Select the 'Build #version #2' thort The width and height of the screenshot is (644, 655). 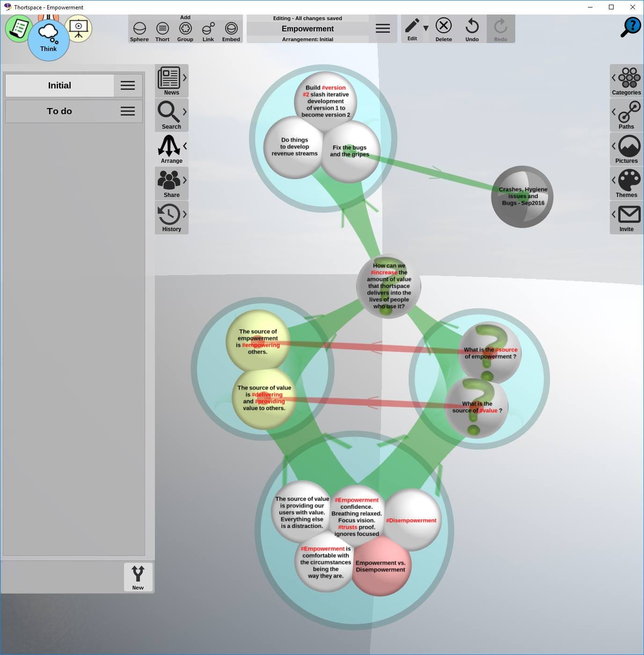pyautogui.click(x=326, y=102)
